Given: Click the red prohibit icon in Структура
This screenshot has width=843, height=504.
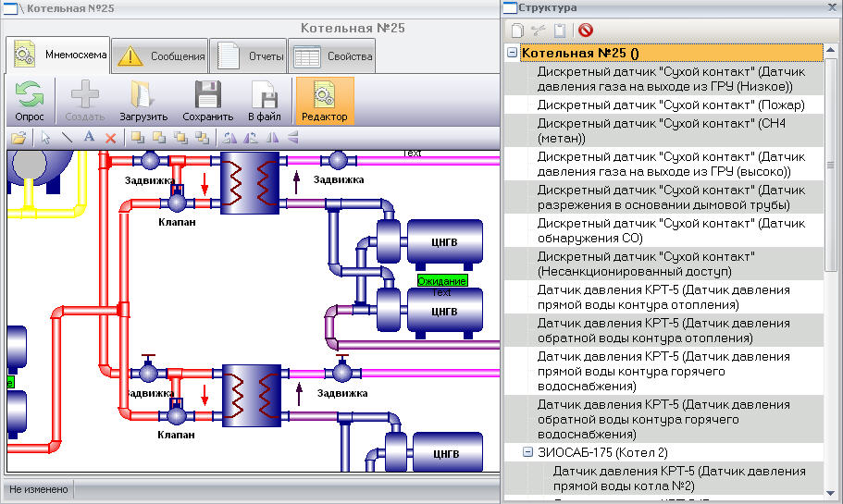Looking at the screenshot, I should coord(586,31).
